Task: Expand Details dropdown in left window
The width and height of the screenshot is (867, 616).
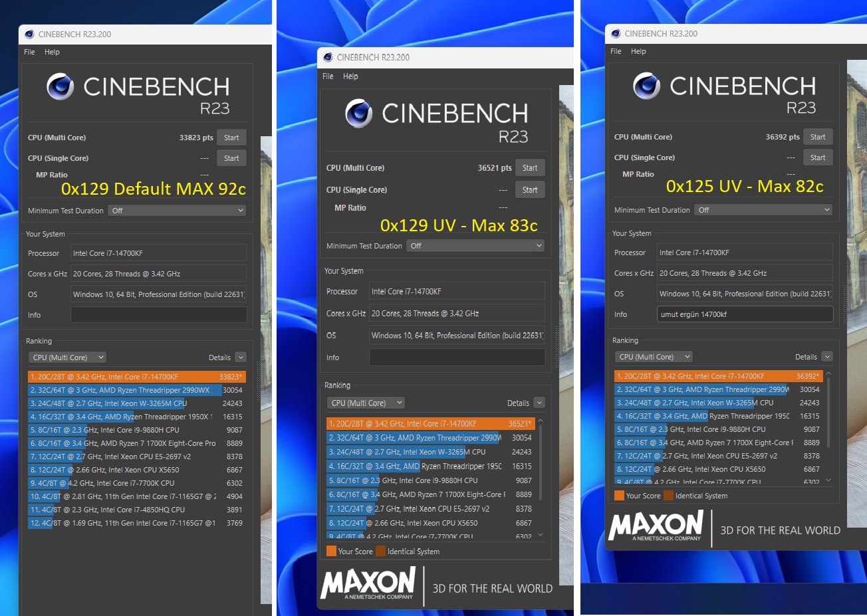Action: click(241, 358)
